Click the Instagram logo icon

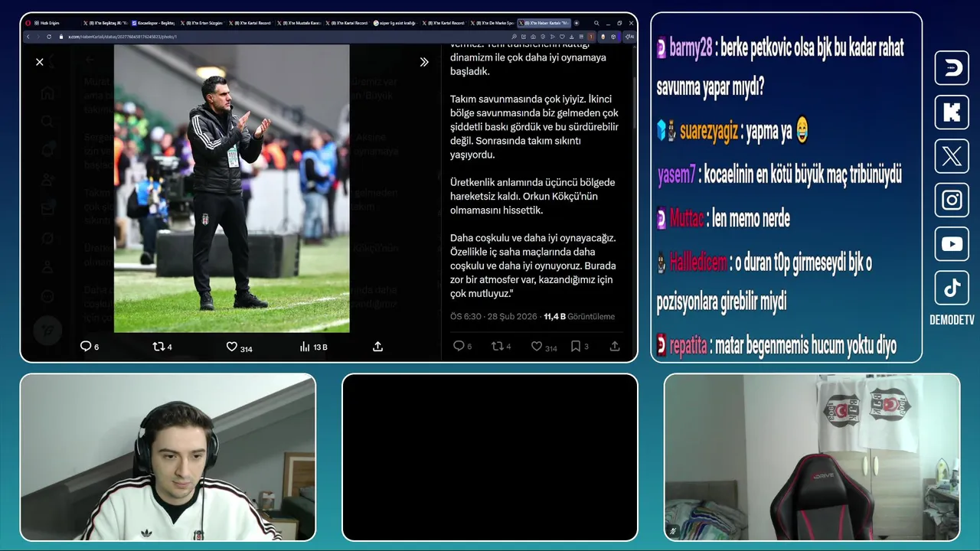pos(952,200)
